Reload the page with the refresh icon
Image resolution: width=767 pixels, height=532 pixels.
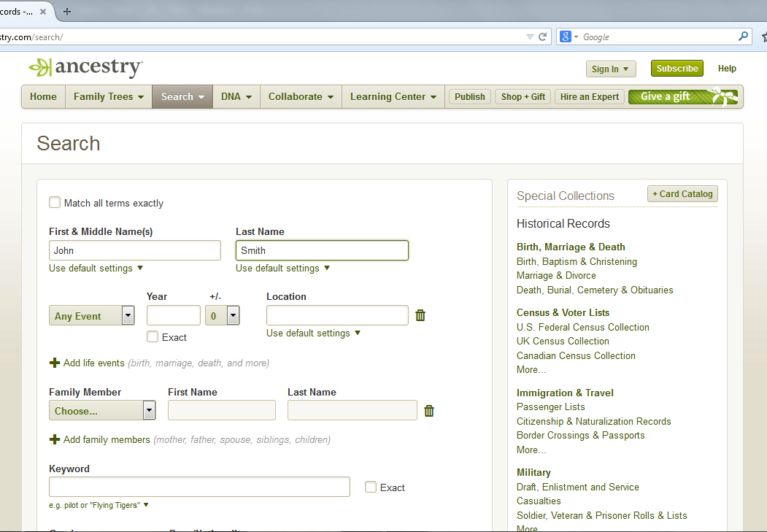coord(542,36)
